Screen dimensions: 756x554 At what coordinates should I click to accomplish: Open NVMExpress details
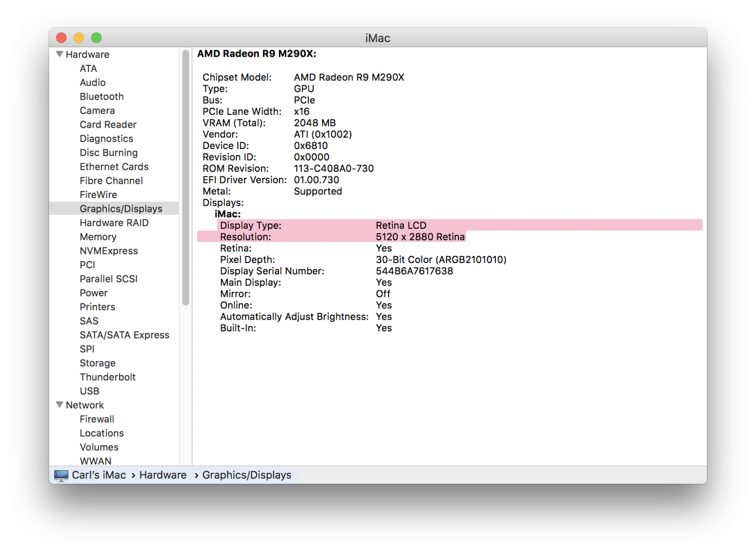tap(109, 251)
